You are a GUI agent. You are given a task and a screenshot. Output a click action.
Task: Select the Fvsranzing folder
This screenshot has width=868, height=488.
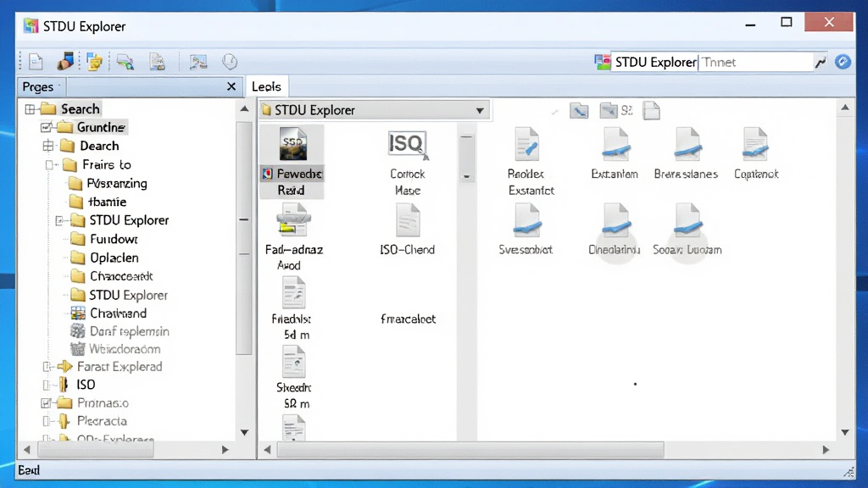(108, 183)
